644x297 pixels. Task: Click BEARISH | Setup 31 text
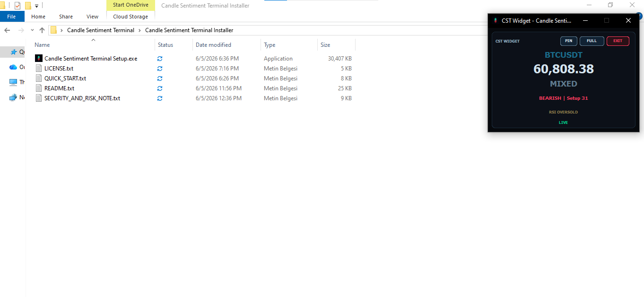click(564, 98)
